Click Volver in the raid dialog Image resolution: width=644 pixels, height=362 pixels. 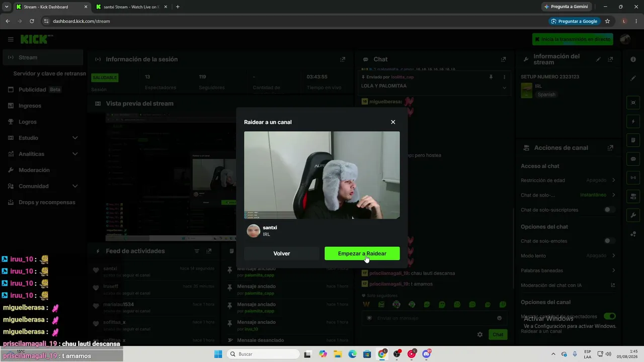[282, 253]
